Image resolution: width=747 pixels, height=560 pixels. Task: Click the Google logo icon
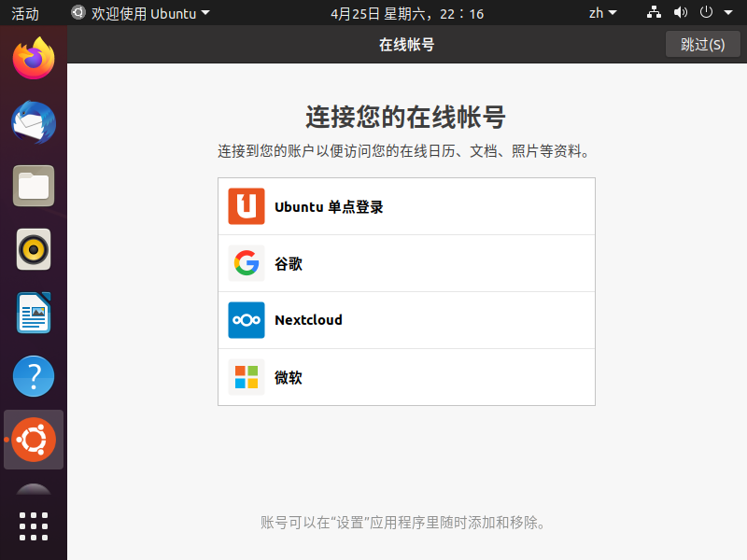click(247, 263)
